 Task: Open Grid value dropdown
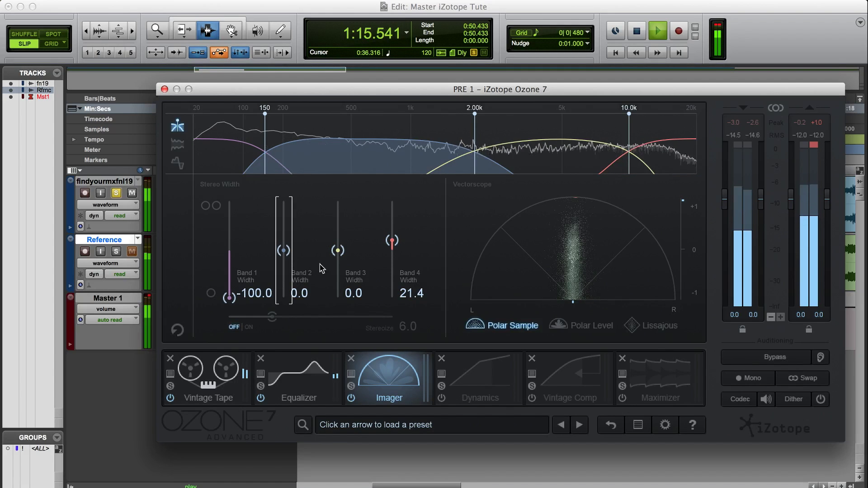pos(587,33)
